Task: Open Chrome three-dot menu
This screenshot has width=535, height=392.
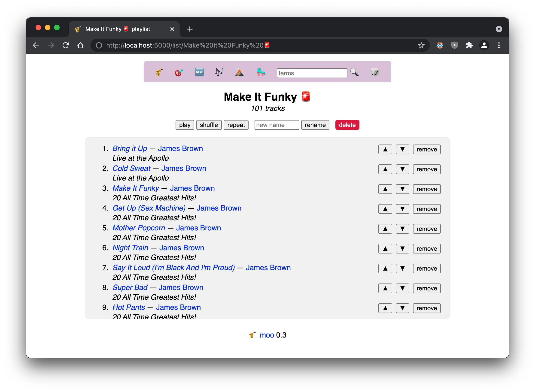Action: tap(499, 45)
